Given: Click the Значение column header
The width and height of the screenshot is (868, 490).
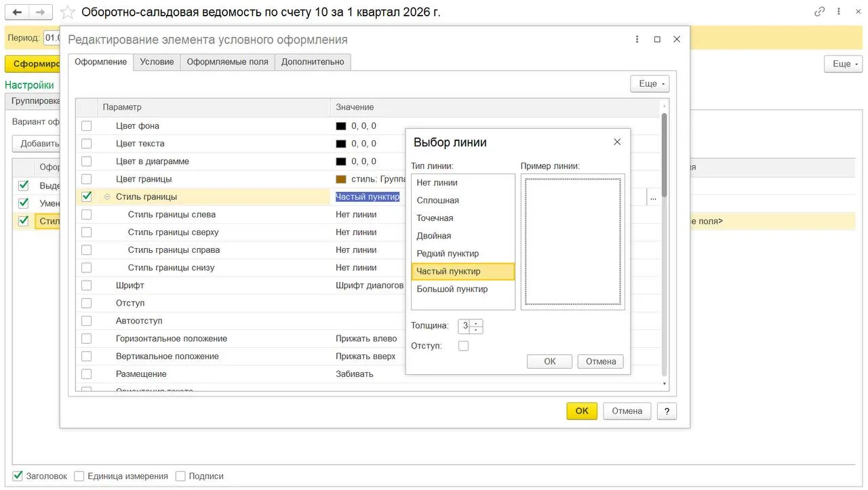Looking at the screenshot, I should 495,107.
